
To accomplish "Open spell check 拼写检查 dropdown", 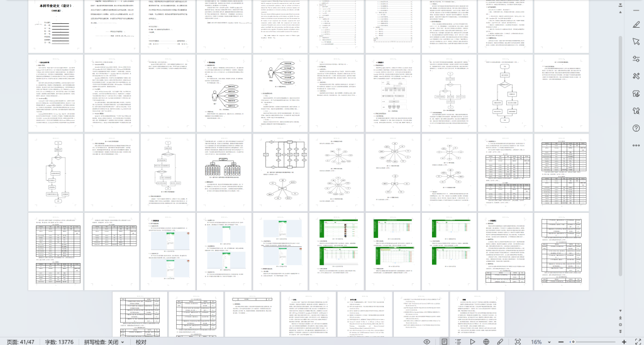I will pos(104,342).
